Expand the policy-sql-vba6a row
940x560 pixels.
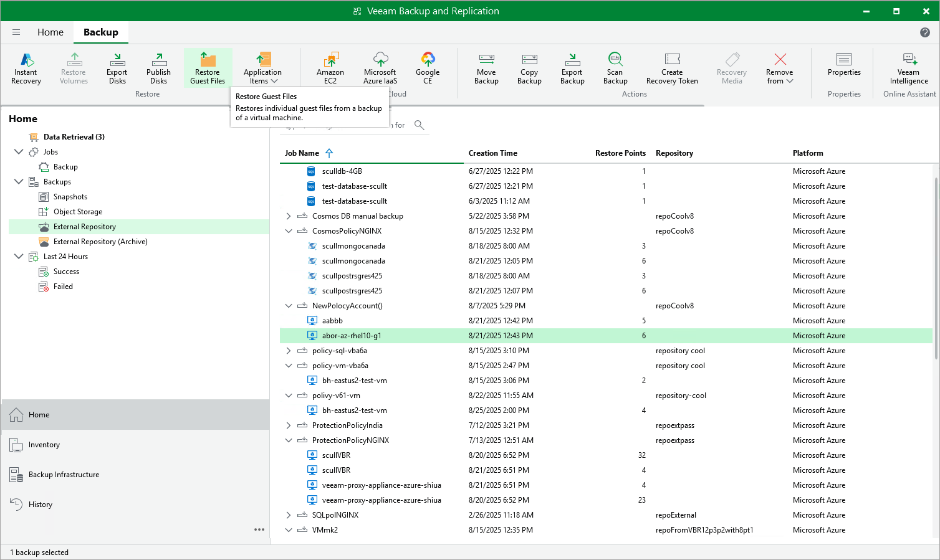[x=289, y=351]
